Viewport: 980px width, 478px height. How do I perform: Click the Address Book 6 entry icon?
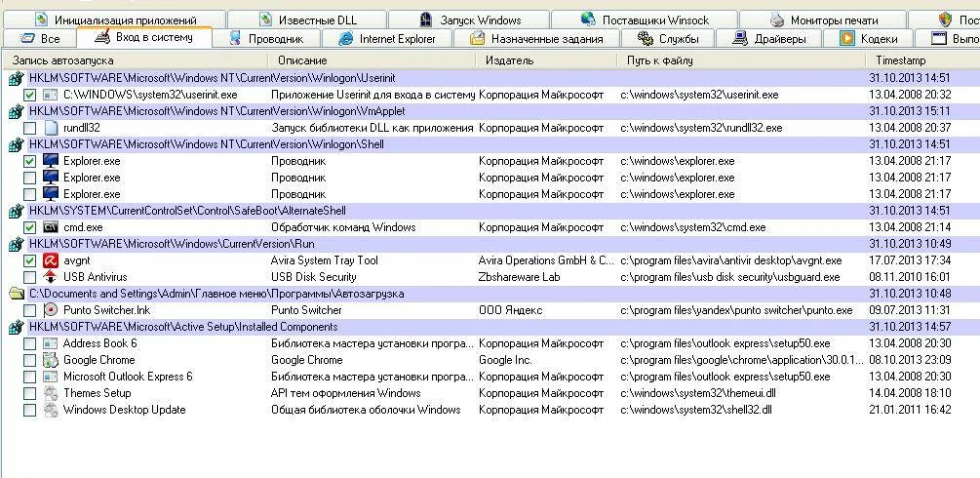point(50,343)
